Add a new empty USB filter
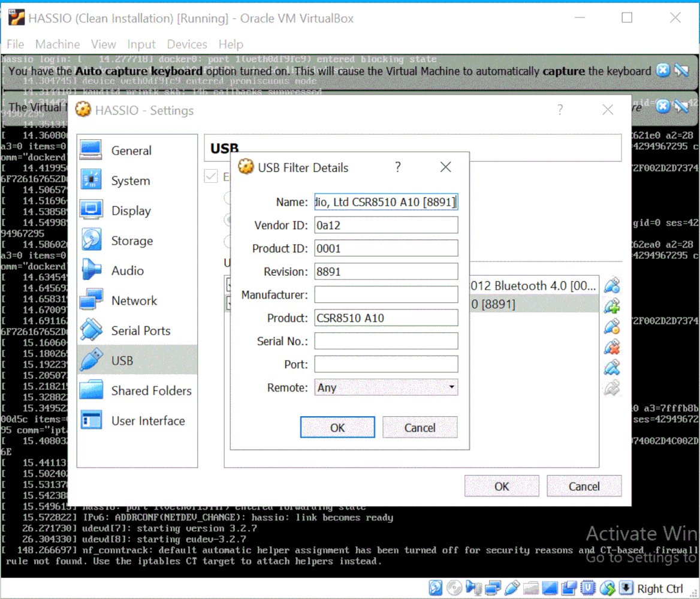The width and height of the screenshot is (700, 599). 612,285
